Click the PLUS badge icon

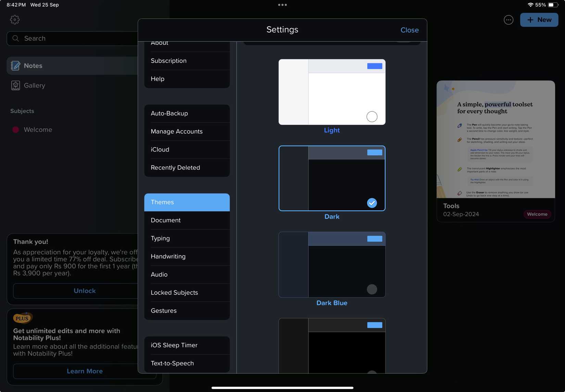click(22, 318)
